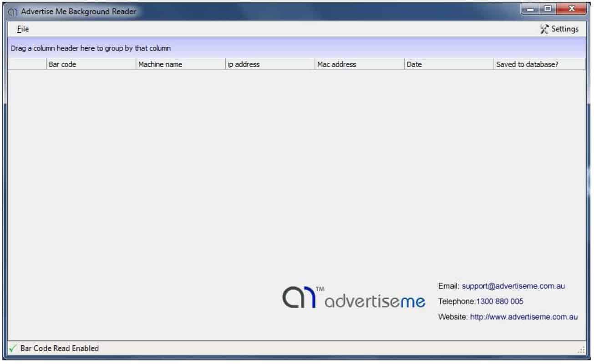Sort by the Bar code column header
The image size is (594, 364).
pos(91,64)
